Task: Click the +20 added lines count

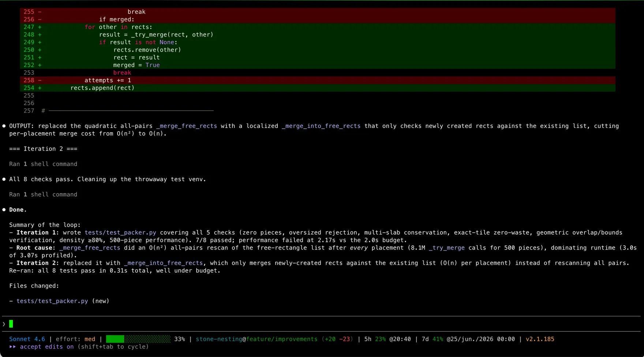Action: click(x=330, y=339)
